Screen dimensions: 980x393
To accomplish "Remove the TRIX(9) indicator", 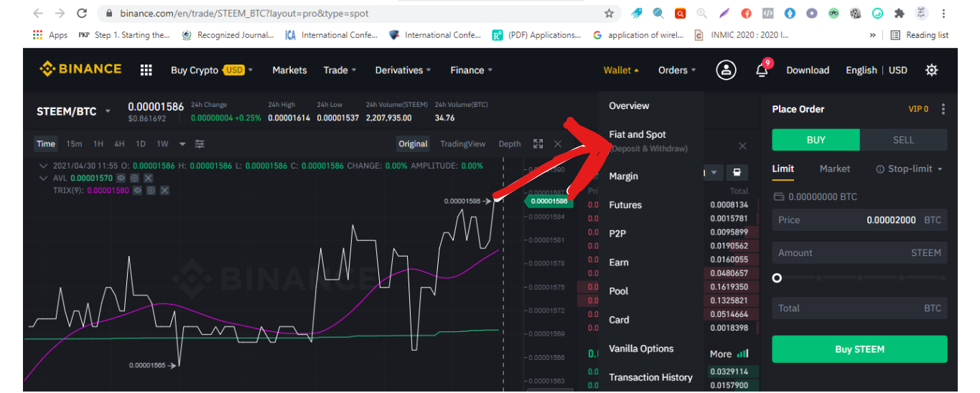I will 164,190.
